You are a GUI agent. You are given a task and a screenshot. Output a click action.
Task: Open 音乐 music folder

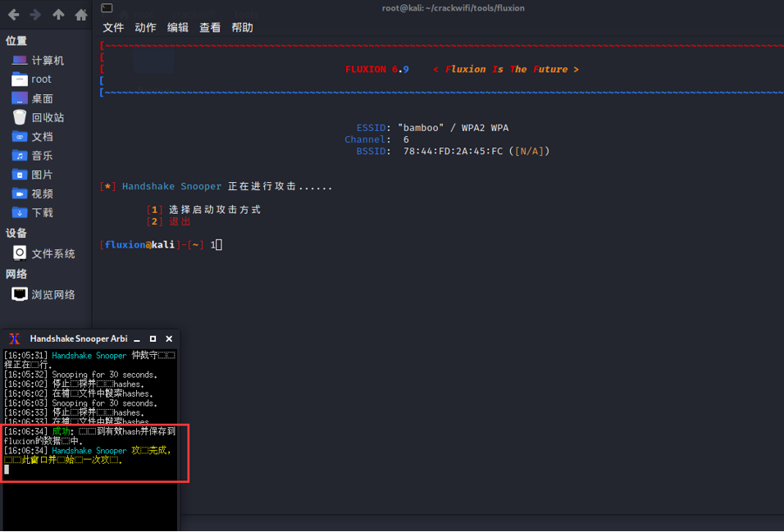pyautogui.click(x=33, y=156)
